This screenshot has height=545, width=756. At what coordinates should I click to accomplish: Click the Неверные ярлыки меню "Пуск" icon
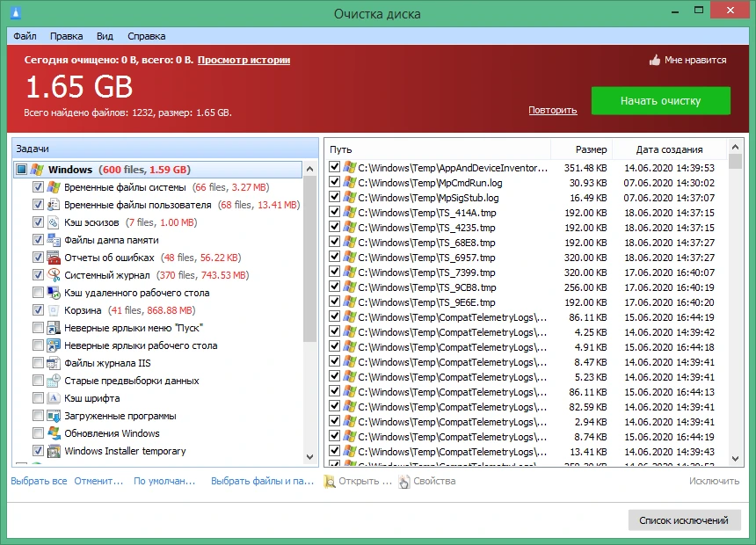(x=54, y=328)
